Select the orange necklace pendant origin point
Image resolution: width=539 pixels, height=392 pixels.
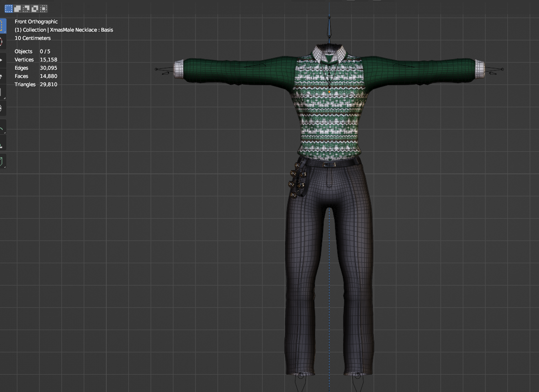(x=329, y=92)
